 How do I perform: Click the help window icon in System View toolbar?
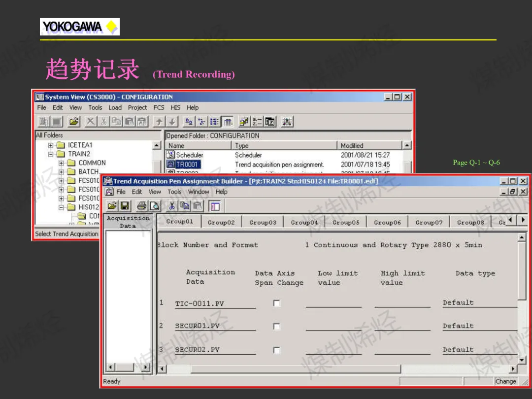point(270,122)
